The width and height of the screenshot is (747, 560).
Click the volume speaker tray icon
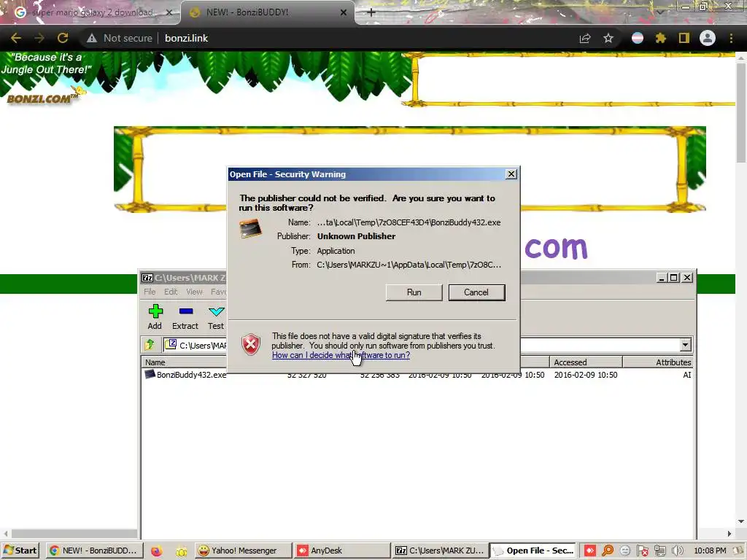coord(677,551)
